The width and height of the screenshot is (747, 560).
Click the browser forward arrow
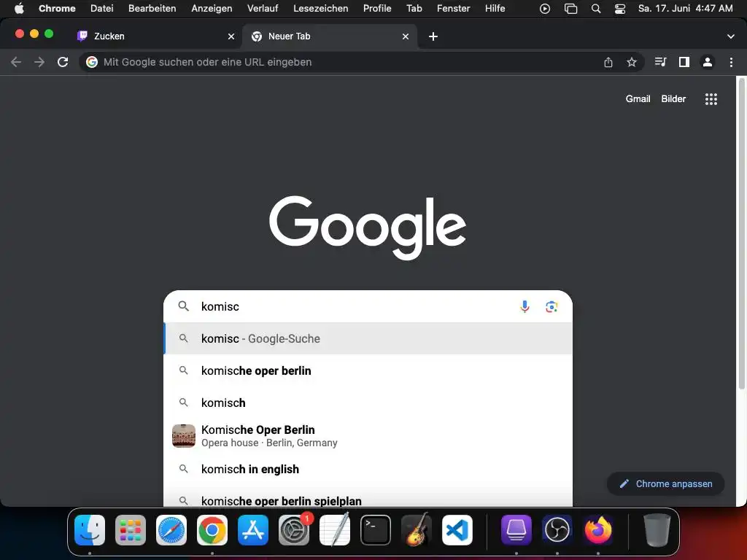tap(39, 62)
